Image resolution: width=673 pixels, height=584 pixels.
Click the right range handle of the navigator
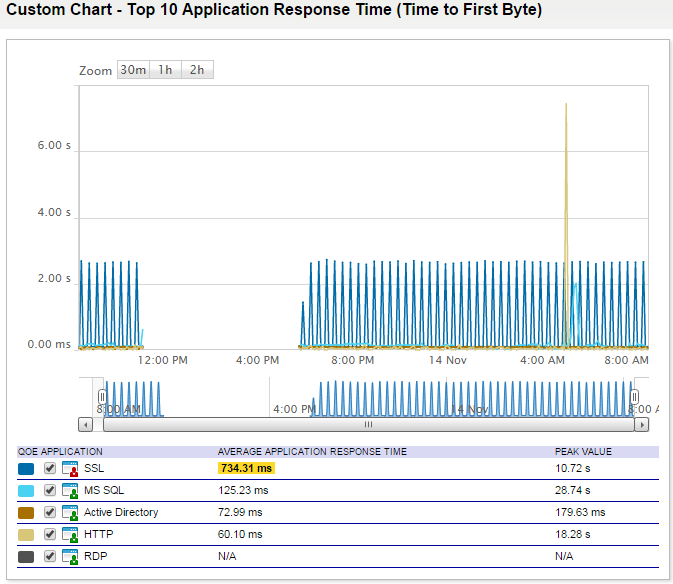(634, 396)
